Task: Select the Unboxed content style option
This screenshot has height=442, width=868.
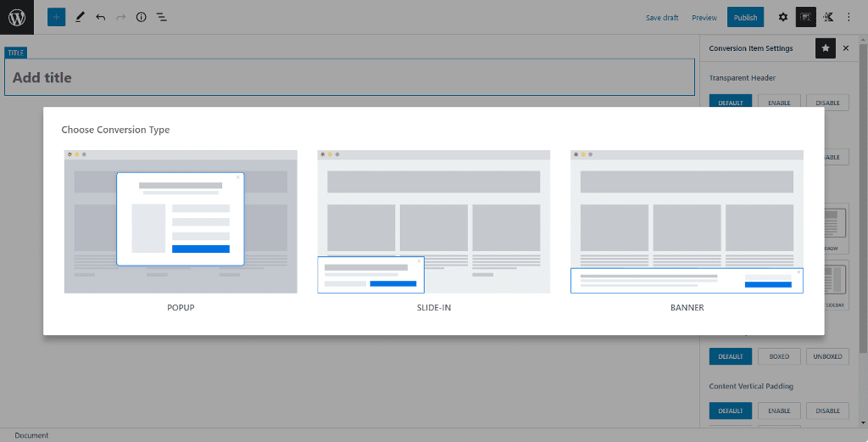Action: tap(827, 356)
